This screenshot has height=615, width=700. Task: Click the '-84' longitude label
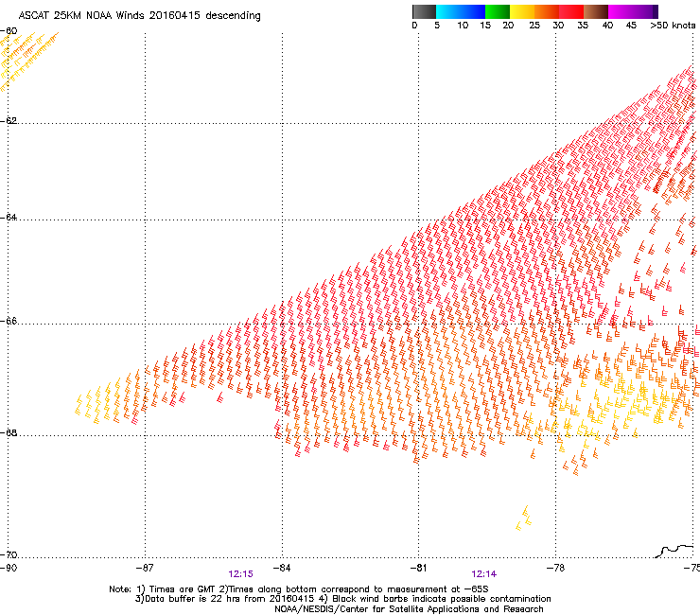click(x=282, y=568)
